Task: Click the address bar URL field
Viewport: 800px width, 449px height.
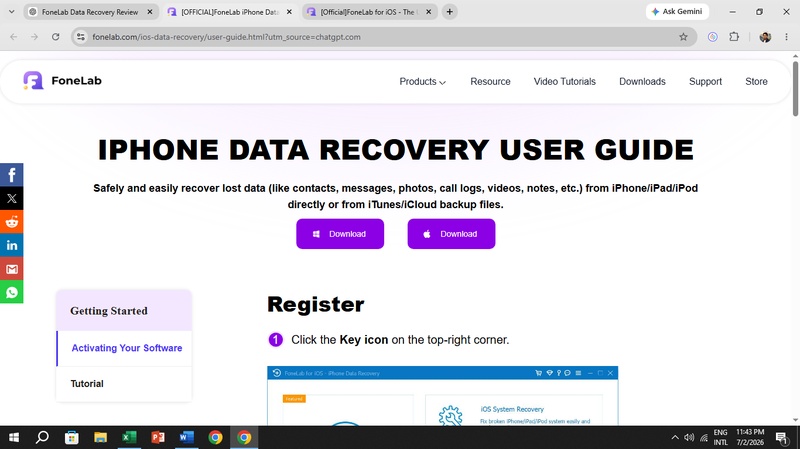Action: 383,37
